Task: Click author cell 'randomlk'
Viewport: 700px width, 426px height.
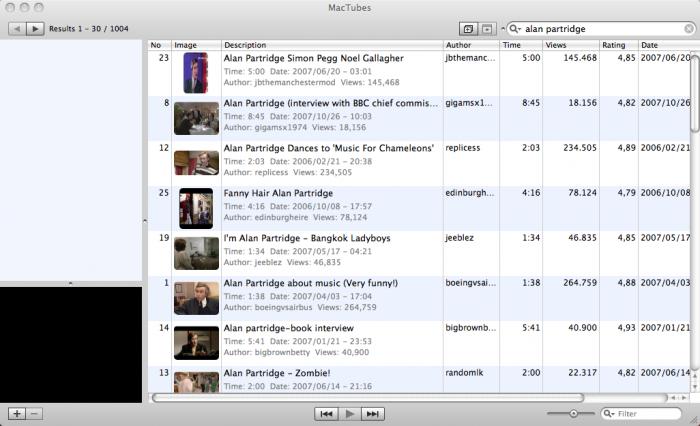Action: click(x=464, y=373)
